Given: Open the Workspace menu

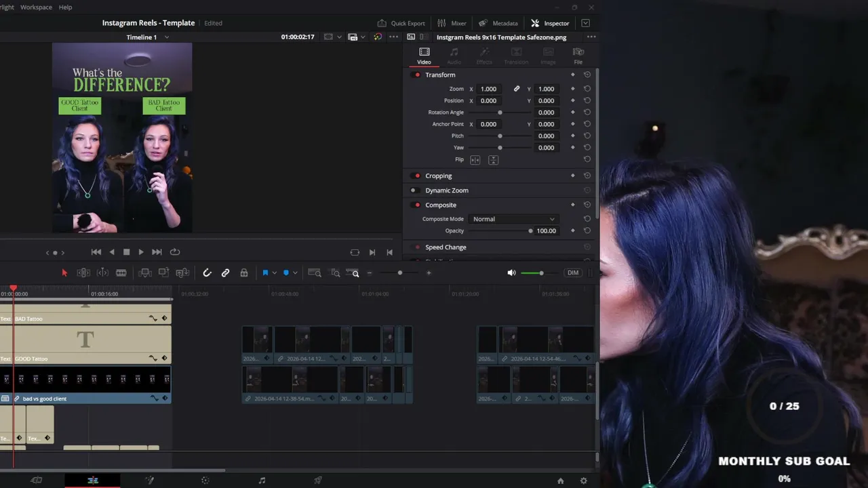Looking at the screenshot, I should [x=36, y=7].
